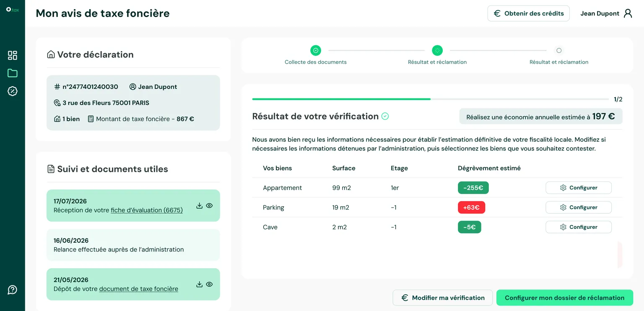The height and width of the screenshot is (311, 644).
Task: Click the final unfilled step circle
Action: tap(559, 50)
